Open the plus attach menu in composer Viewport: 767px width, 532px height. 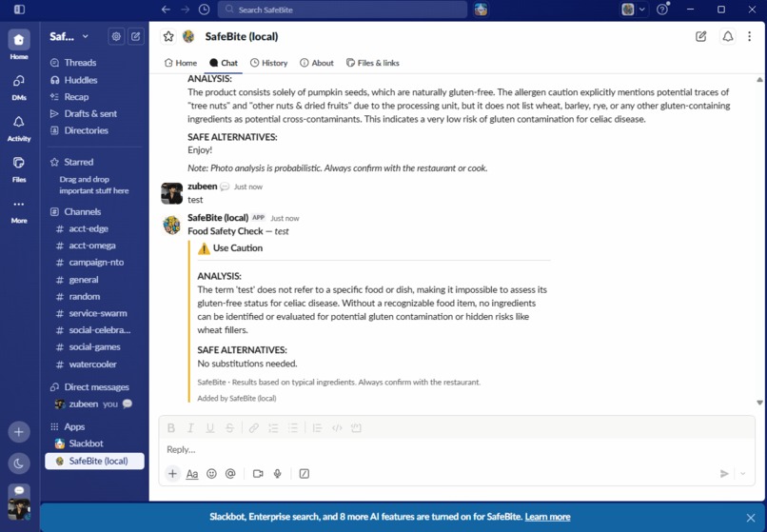pos(172,473)
